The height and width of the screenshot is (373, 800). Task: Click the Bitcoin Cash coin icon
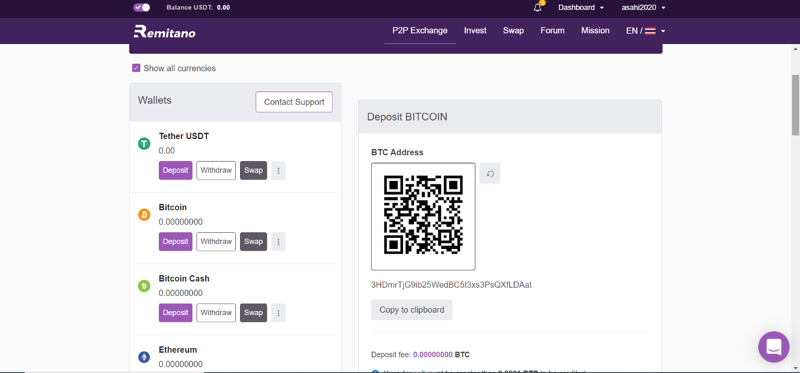tap(144, 286)
